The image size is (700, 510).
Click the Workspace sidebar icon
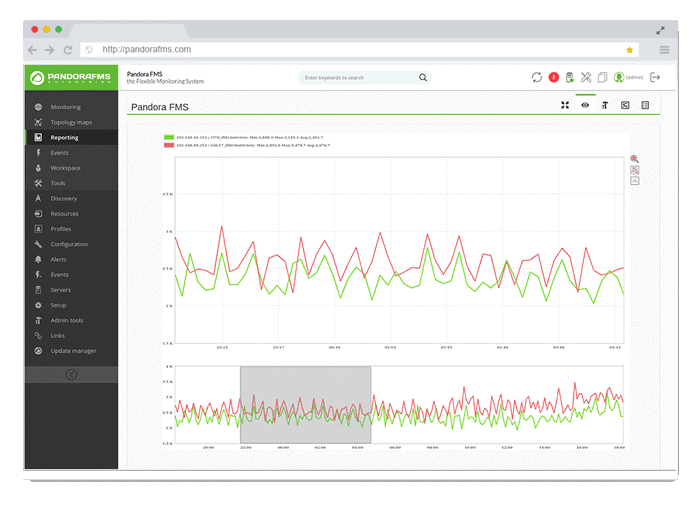pos(38,168)
